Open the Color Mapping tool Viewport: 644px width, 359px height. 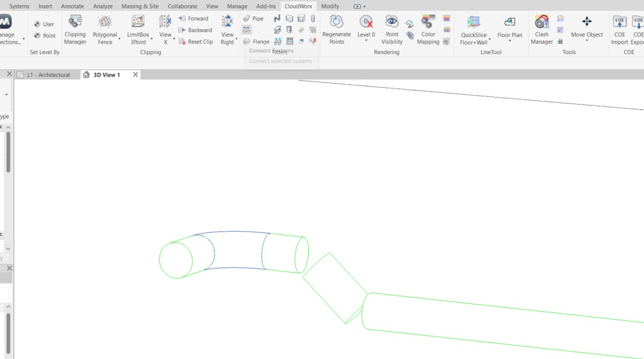428,29
